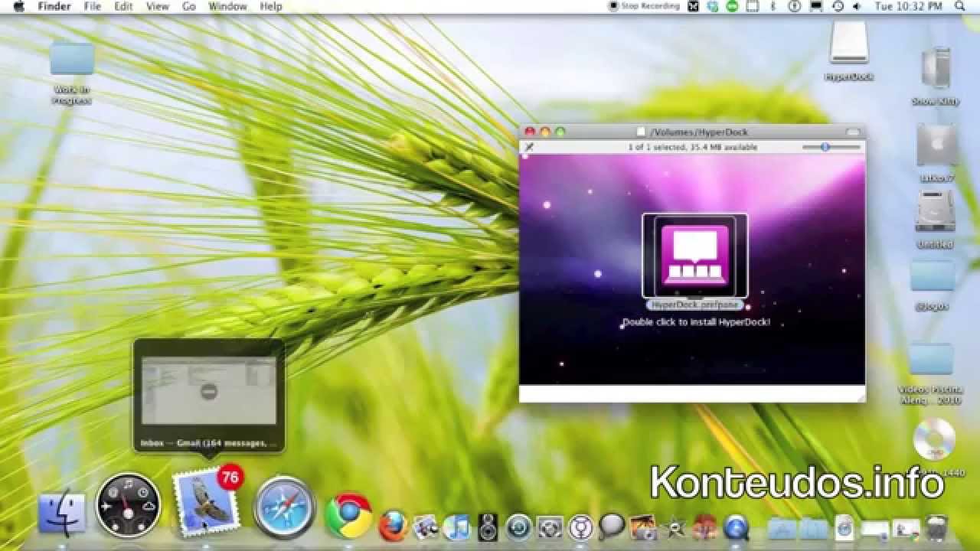Click the Inbox Gmail window preview
Viewport: 980px width, 551px height.
209,396
